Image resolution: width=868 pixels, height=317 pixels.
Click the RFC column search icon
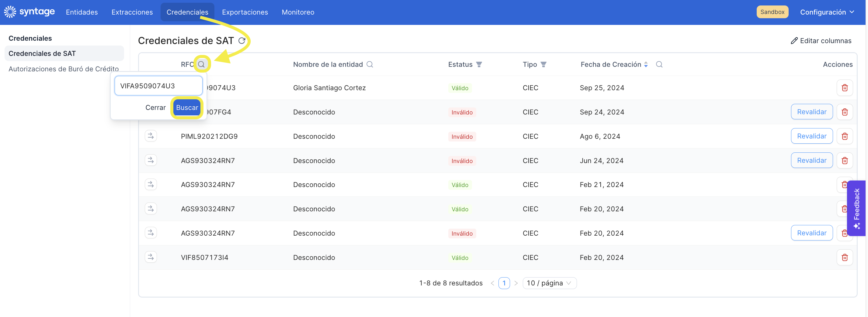[201, 64]
